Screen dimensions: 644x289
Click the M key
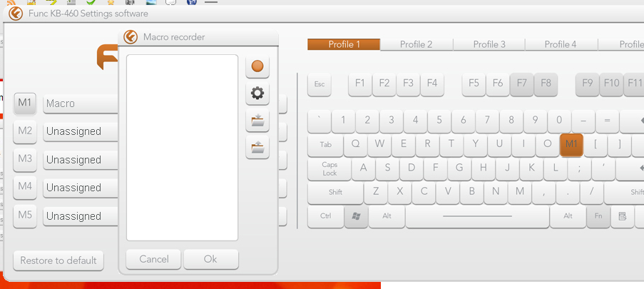click(x=520, y=193)
